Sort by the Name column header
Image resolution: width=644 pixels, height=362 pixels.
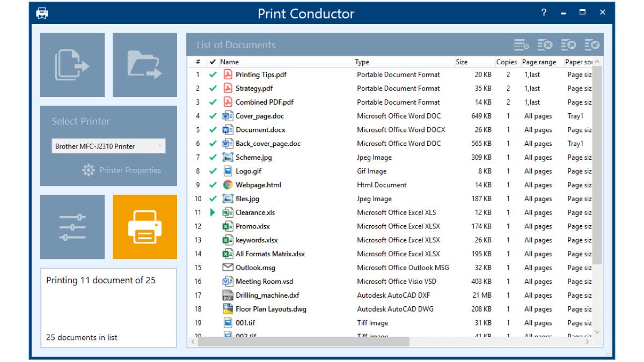point(287,62)
